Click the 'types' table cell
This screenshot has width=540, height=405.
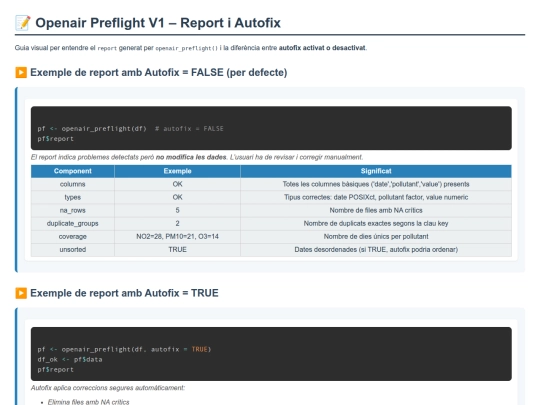(x=73, y=197)
